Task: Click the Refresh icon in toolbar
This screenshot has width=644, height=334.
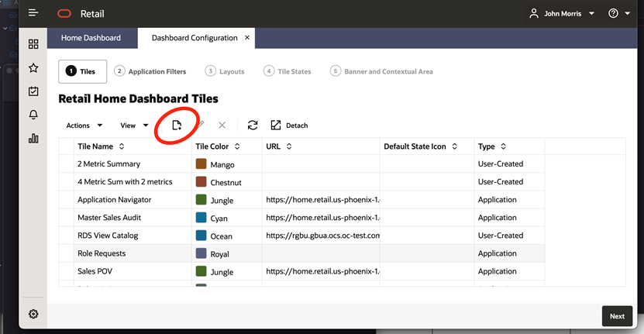Action: [x=253, y=125]
